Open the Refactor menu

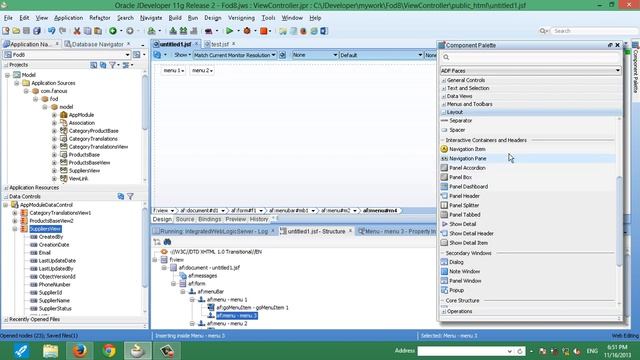coord(100,18)
